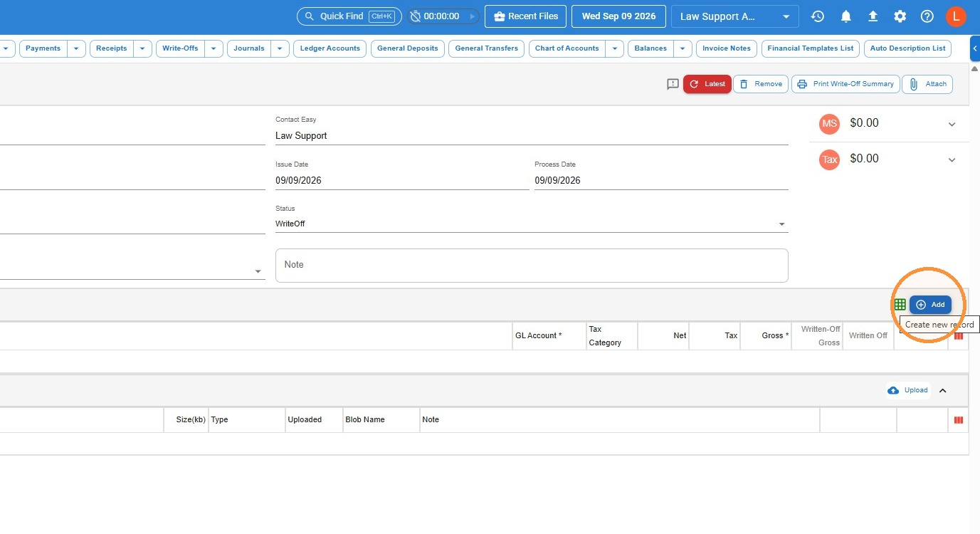The image size is (980, 534).
Task: Click Print Write-Off Summary
Action: pos(845,84)
